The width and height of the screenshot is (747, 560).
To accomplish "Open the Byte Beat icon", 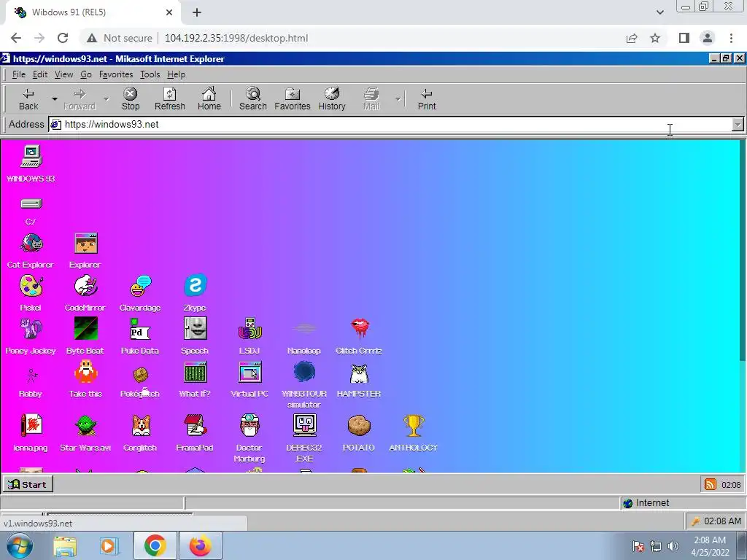I will click(x=86, y=329).
